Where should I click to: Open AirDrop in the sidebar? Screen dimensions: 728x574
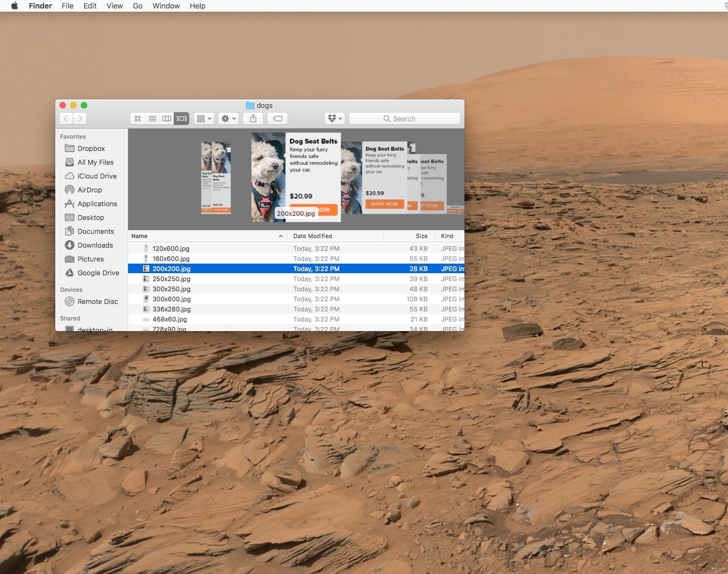click(89, 190)
